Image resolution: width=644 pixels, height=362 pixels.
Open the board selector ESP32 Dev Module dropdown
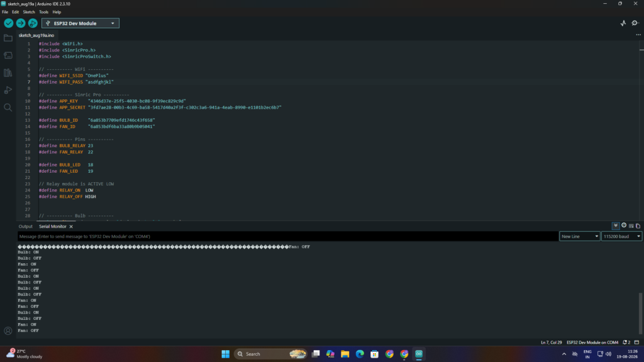click(80, 23)
